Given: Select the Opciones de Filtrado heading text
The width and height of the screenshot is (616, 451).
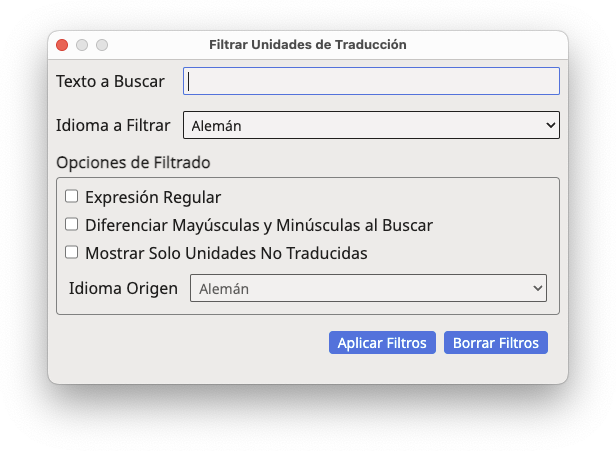Looking at the screenshot, I should click(x=133, y=162).
